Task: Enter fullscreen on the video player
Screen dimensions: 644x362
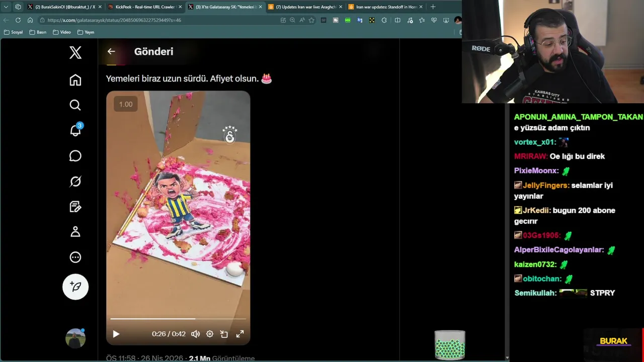Action: pos(240,334)
